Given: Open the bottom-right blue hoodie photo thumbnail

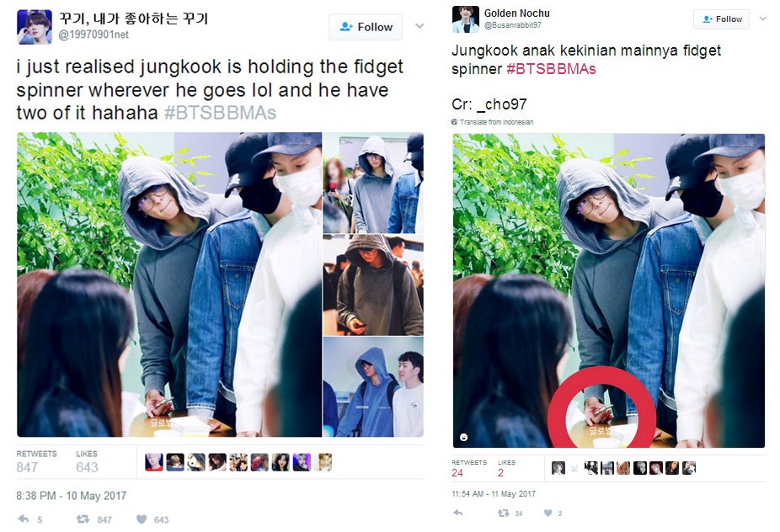Looking at the screenshot, I should tap(373, 387).
